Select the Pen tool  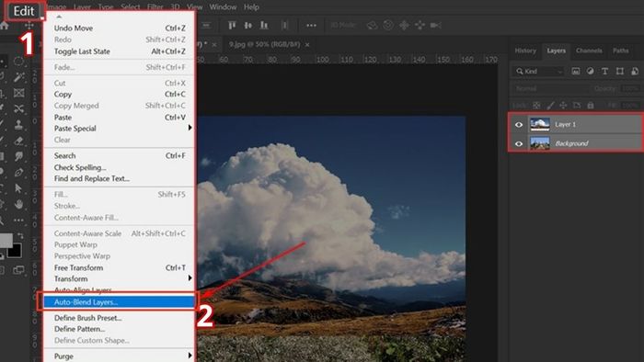[19, 172]
